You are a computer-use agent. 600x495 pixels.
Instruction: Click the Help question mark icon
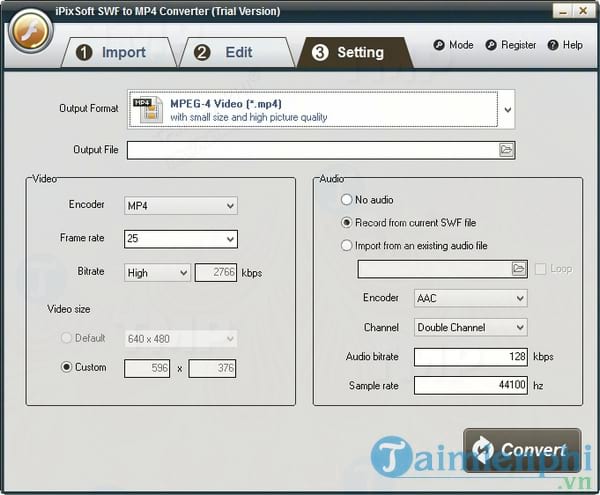553,45
